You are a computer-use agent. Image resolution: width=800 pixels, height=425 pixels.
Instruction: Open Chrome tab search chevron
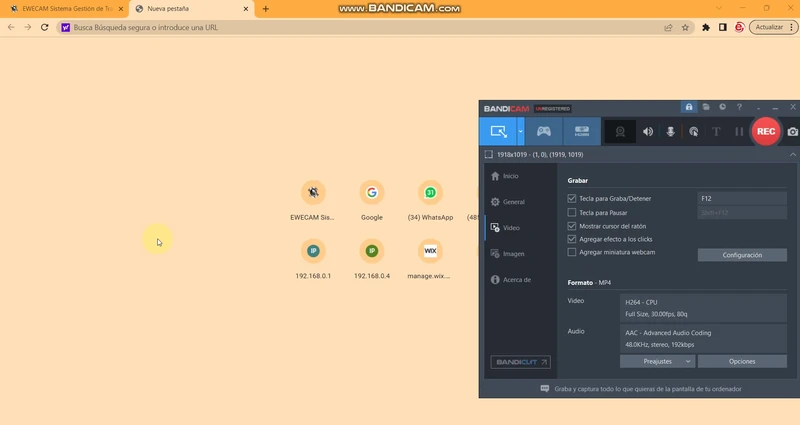click(719, 8)
